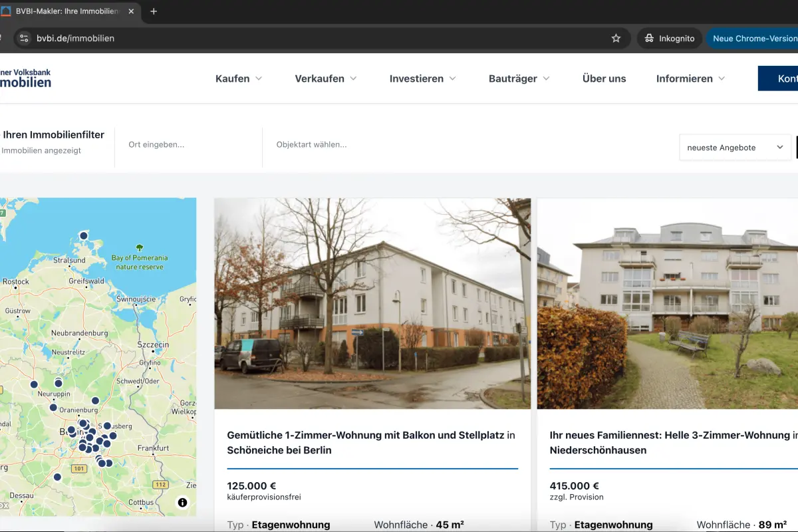Click Ihren Immobilienfilter heading
Viewport: 798px width, 532px height.
[x=53, y=134]
